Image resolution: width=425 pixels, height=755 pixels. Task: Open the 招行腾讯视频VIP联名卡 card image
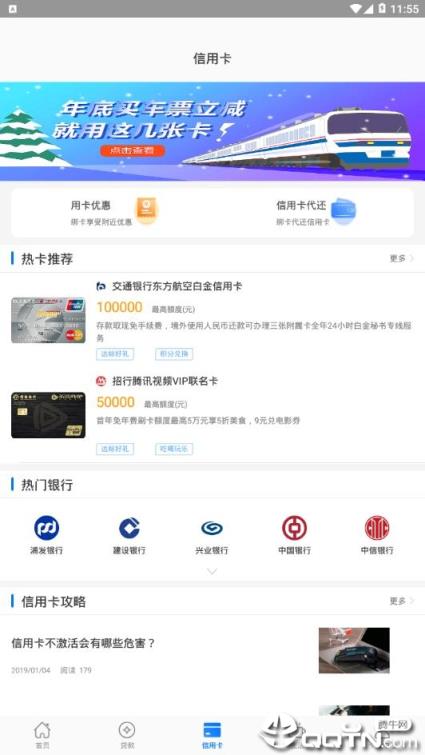click(48, 415)
